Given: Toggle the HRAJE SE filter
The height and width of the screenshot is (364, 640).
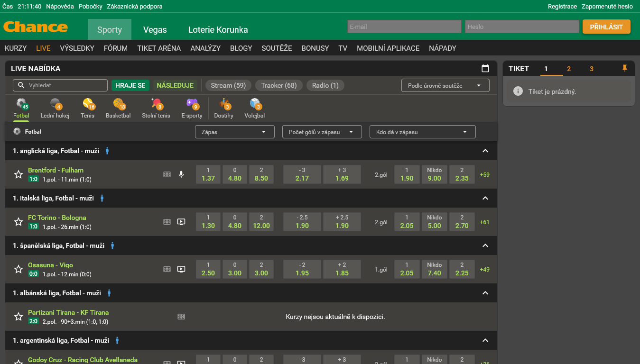Looking at the screenshot, I should [130, 85].
